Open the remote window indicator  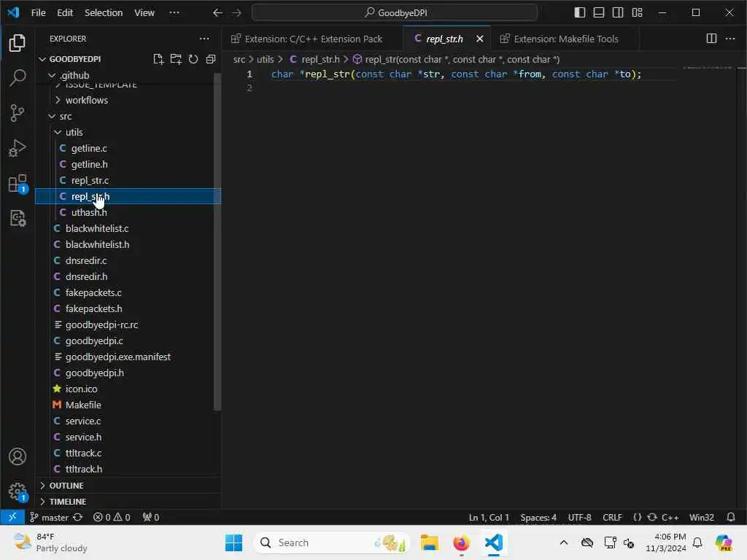pyautogui.click(x=12, y=517)
